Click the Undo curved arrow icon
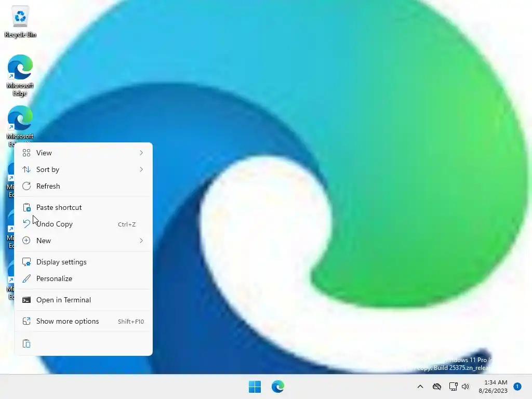 pos(26,224)
